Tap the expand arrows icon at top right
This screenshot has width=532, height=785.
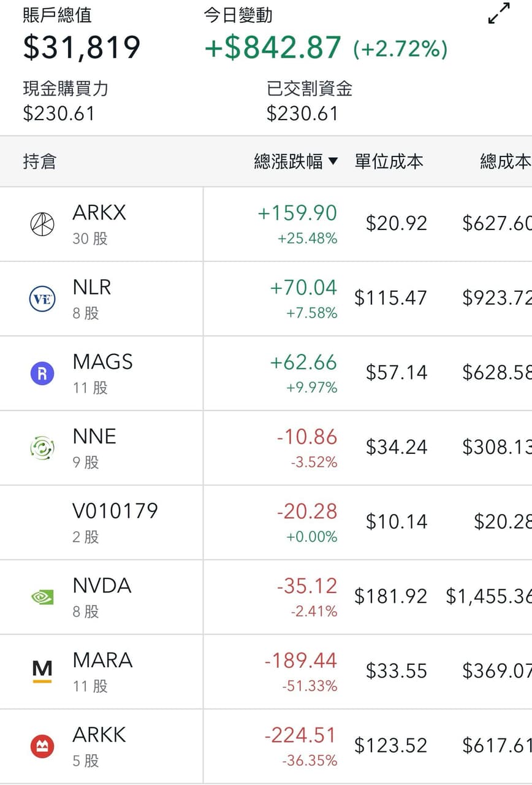499,13
